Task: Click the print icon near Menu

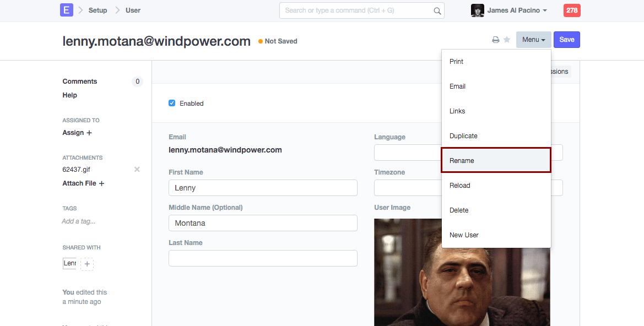Action: pyautogui.click(x=496, y=40)
